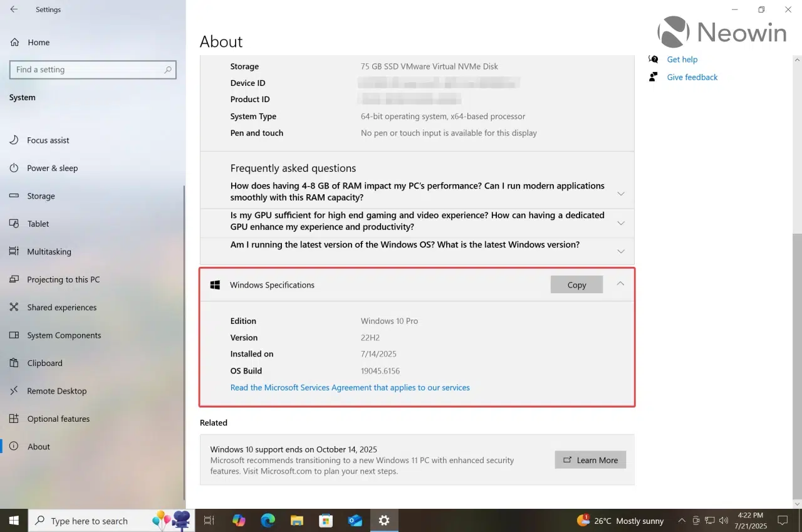Launch Microsoft Edge from the taskbar
The image size is (802, 532).
(x=268, y=520)
